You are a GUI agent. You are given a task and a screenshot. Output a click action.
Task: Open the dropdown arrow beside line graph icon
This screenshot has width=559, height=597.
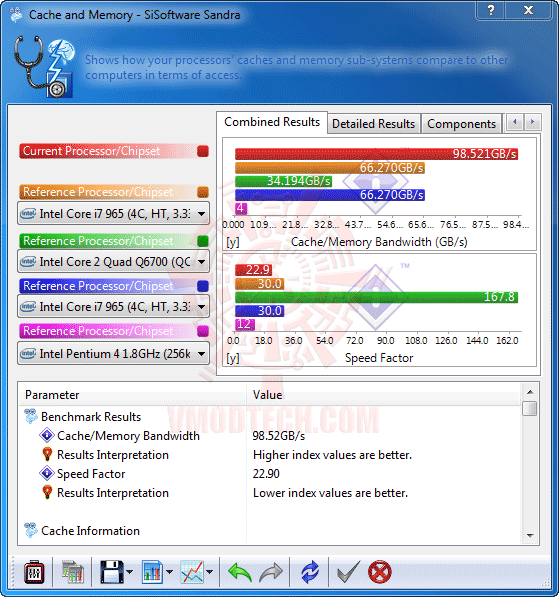tap(209, 572)
